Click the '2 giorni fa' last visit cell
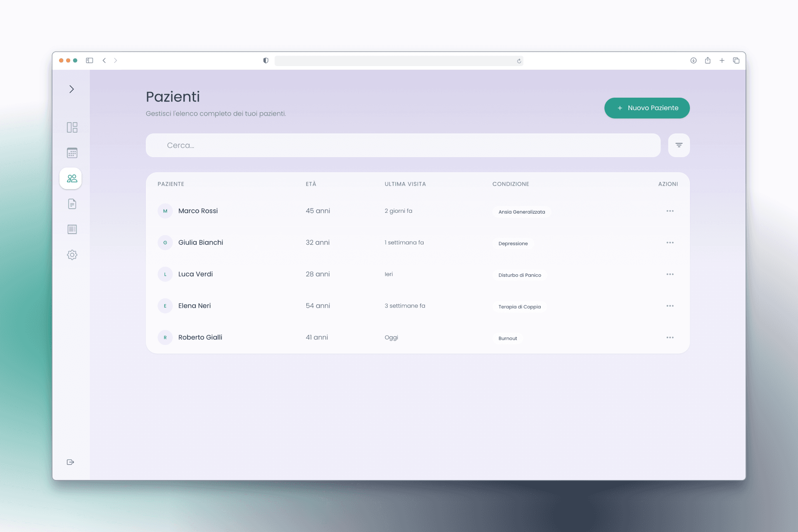The width and height of the screenshot is (798, 532). pyautogui.click(x=398, y=211)
